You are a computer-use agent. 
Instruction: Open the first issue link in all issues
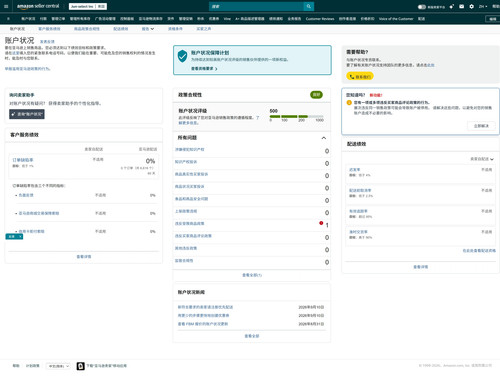tap(190, 150)
